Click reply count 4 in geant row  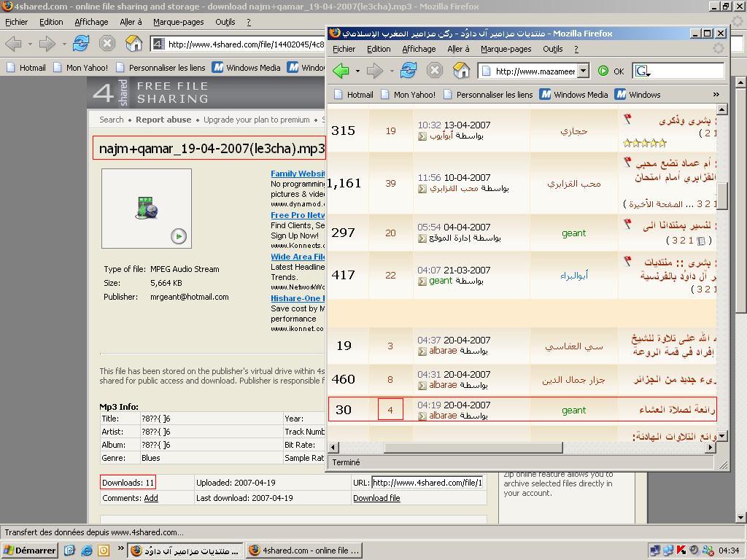pyautogui.click(x=390, y=410)
